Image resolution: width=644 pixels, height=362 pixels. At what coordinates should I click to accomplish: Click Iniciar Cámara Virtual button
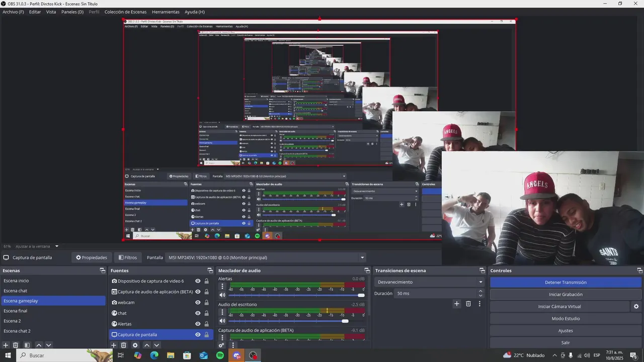[x=559, y=307]
